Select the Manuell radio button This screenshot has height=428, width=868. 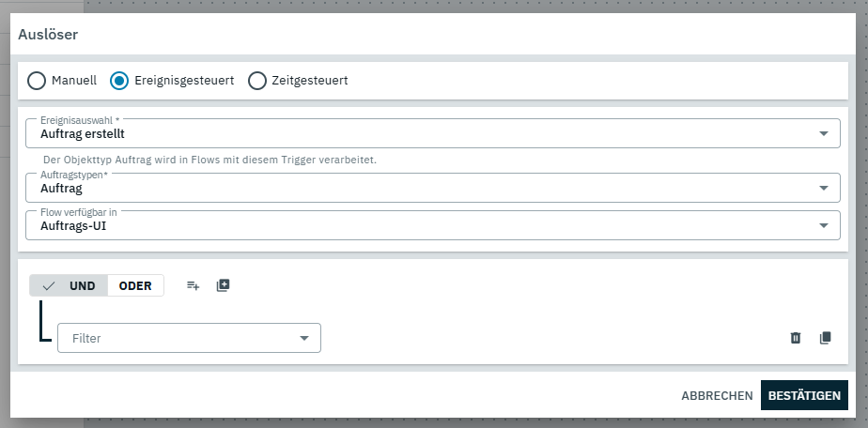37,81
